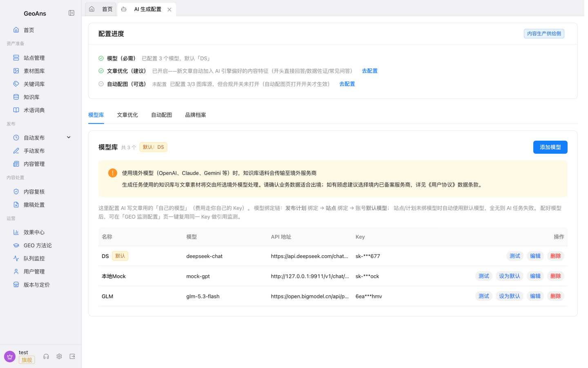Click the 内容复核 shield icon
The width and height of the screenshot is (588, 368).
(x=16, y=192)
